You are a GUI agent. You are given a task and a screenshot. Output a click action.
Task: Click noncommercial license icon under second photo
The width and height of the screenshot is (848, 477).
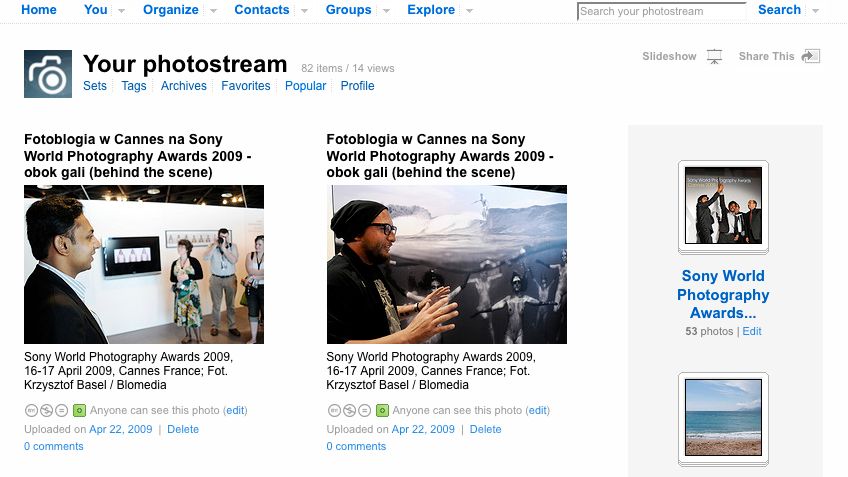348,410
